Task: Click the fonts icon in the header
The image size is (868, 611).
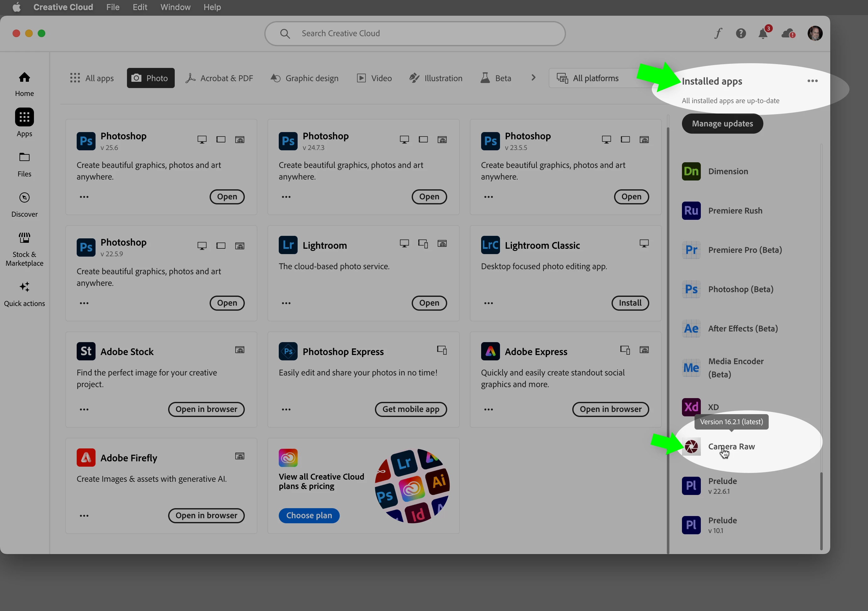Action: 718,34
